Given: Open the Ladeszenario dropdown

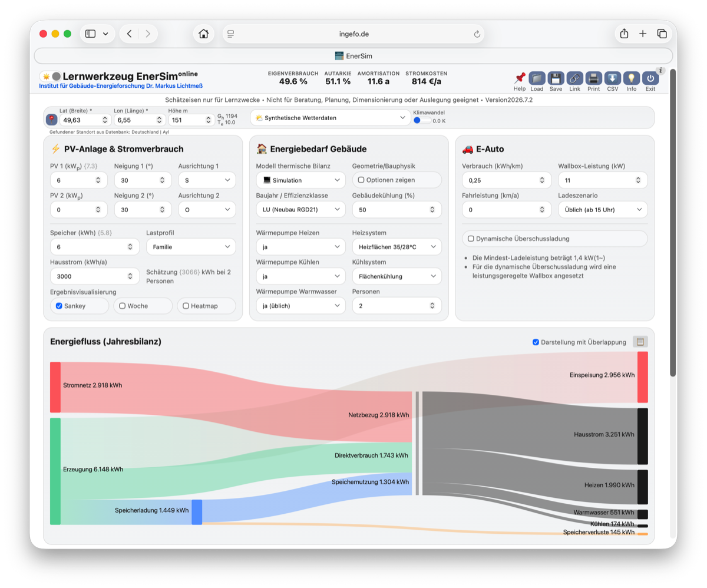Looking at the screenshot, I should pos(603,209).
